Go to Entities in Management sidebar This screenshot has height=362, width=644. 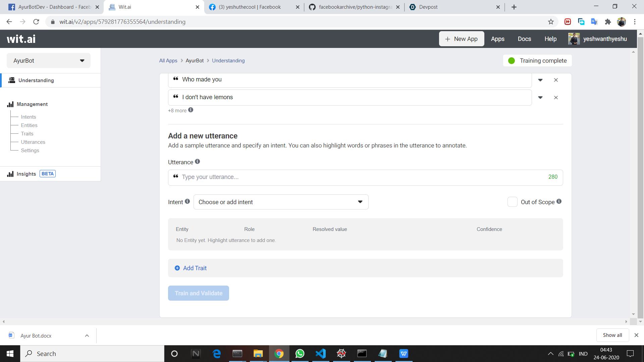(x=29, y=125)
